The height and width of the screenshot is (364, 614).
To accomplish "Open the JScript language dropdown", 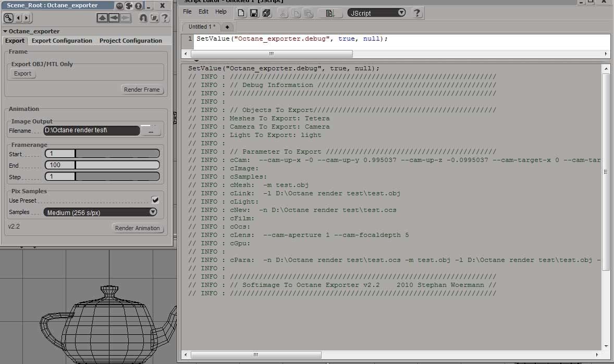I will [x=377, y=13].
